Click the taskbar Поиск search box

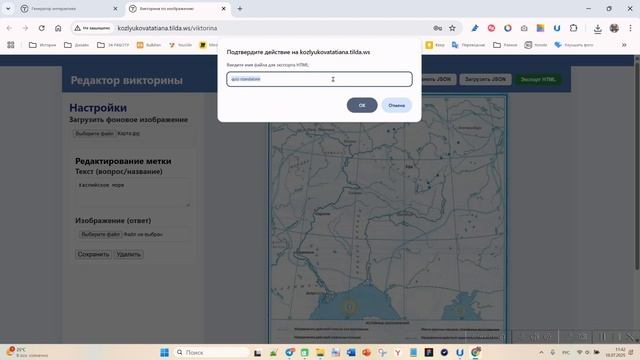coord(211,352)
